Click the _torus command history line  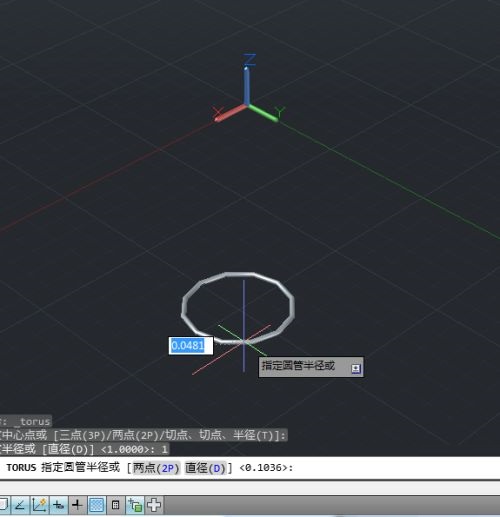click(26, 421)
